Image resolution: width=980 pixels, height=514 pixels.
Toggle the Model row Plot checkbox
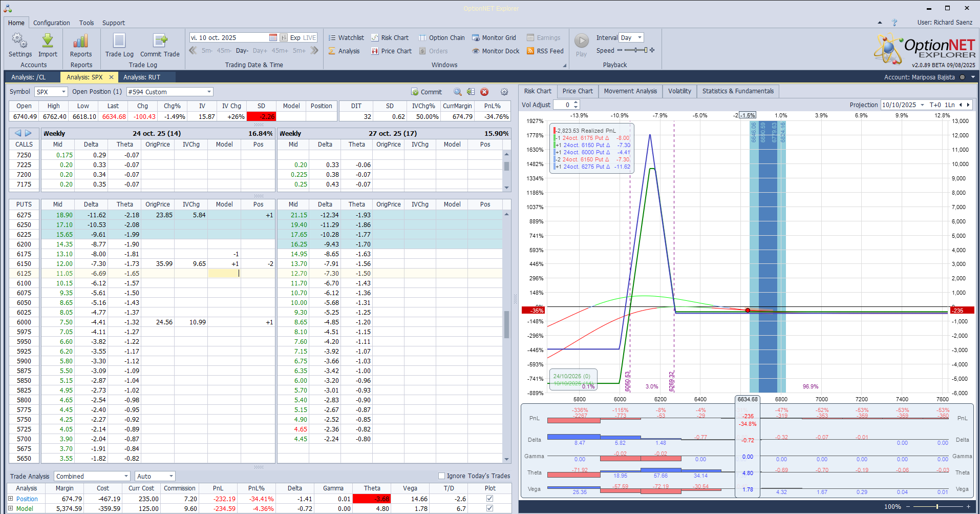point(489,508)
